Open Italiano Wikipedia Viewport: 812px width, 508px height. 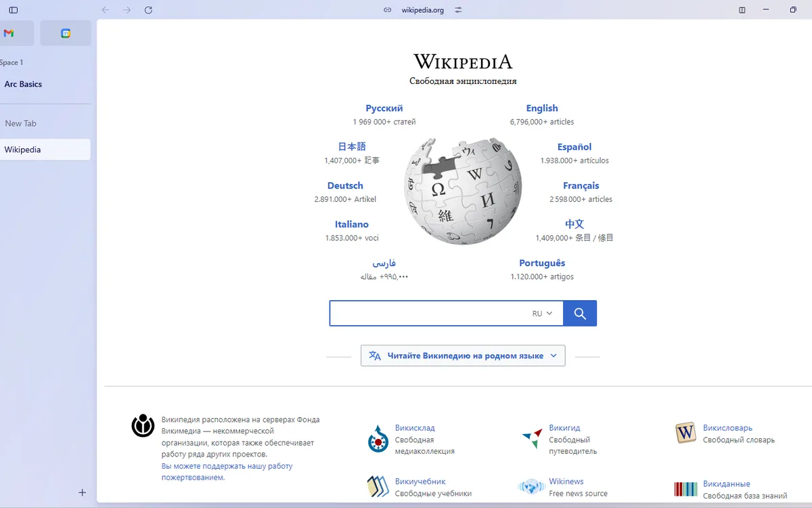352,224
